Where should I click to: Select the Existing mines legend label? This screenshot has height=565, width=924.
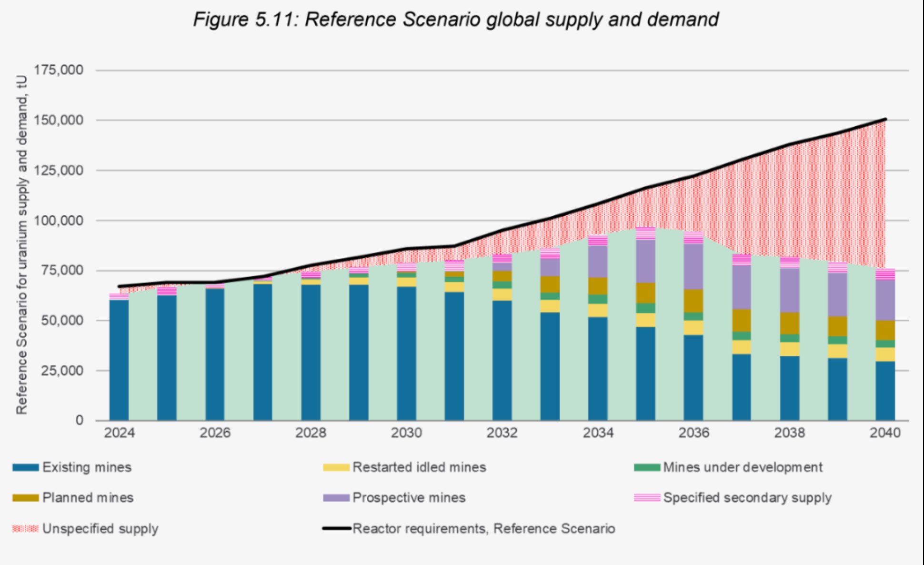(87, 467)
